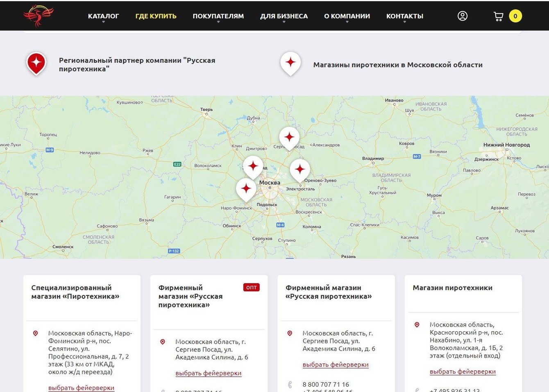Click the M-4 road shield on map

[280, 225]
